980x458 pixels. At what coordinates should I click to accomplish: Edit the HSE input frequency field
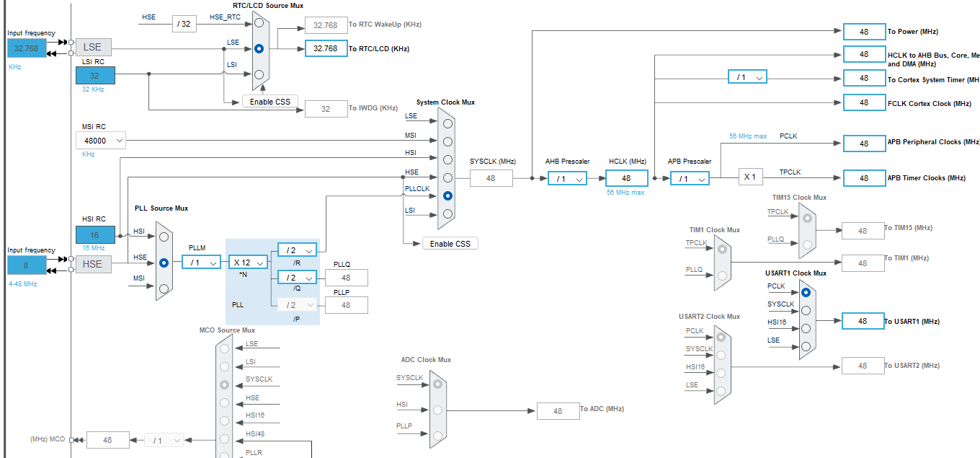tap(27, 265)
